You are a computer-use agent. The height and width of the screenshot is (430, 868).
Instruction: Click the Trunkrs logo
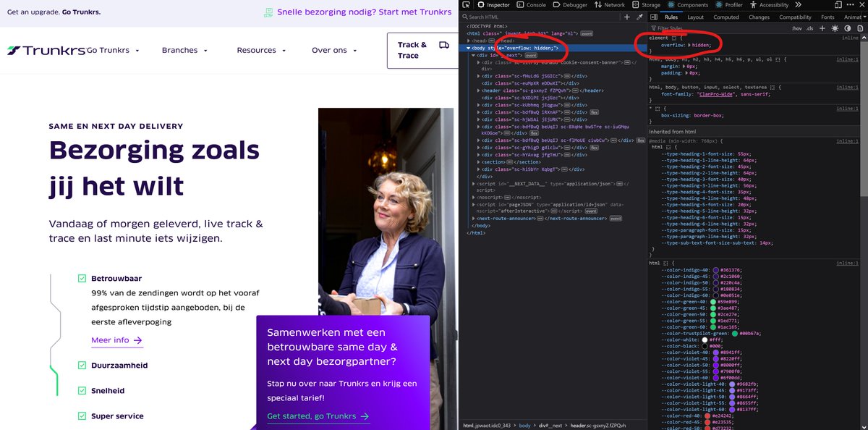pos(45,51)
